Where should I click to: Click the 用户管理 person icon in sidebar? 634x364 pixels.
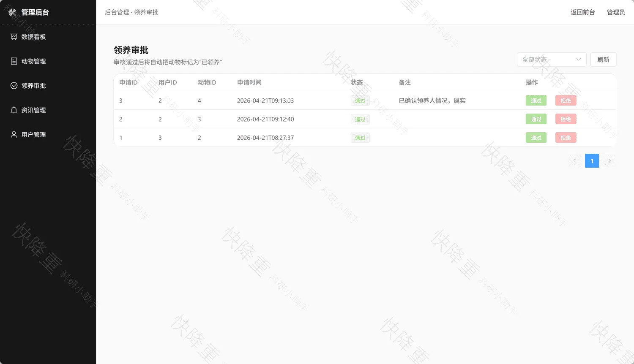[14, 135]
